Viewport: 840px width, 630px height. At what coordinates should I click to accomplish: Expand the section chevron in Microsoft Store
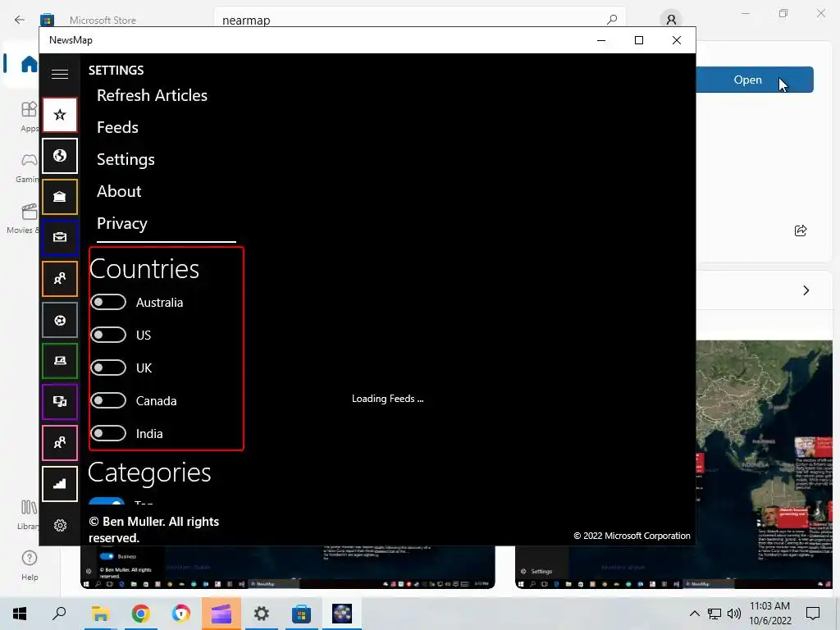coord(806,290)
